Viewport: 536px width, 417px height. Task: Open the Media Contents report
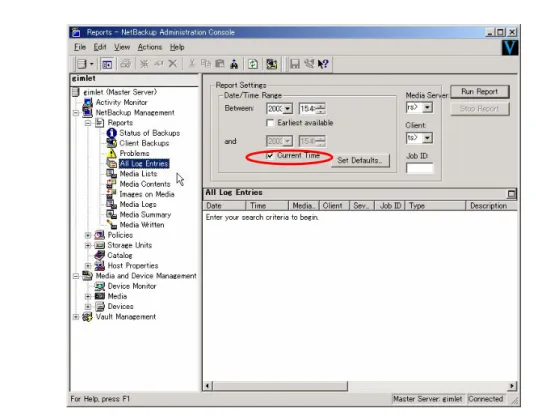click(x=145, y=184)
